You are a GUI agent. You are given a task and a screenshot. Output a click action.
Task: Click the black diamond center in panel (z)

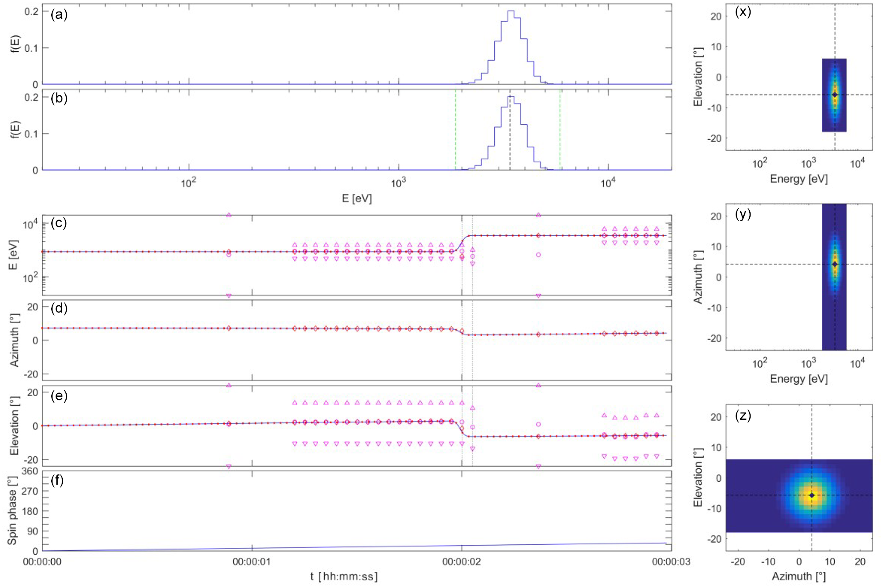(x=812, y=495)
